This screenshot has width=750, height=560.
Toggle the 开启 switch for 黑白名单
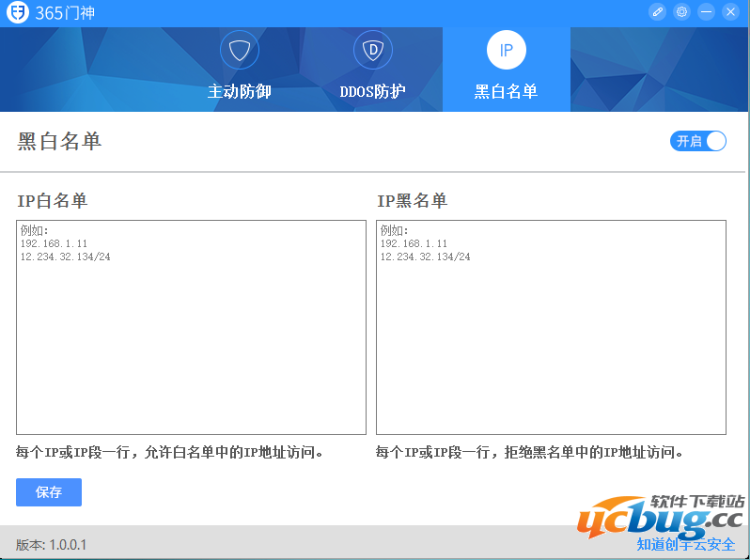(698, 141)
